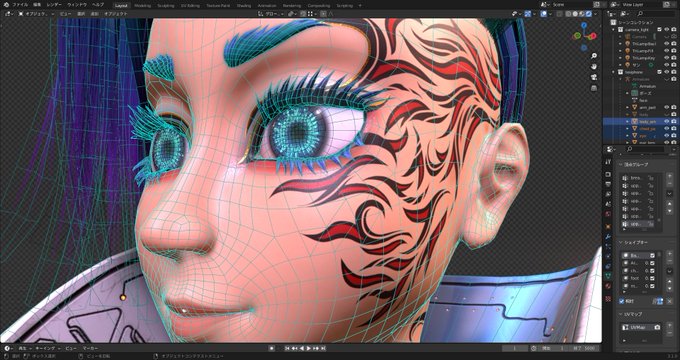Image resolution: width=680 pixels, height=360 pixels.
Task: Open the timeline 再生 (Playback) menu
Action: pos(24,348)
